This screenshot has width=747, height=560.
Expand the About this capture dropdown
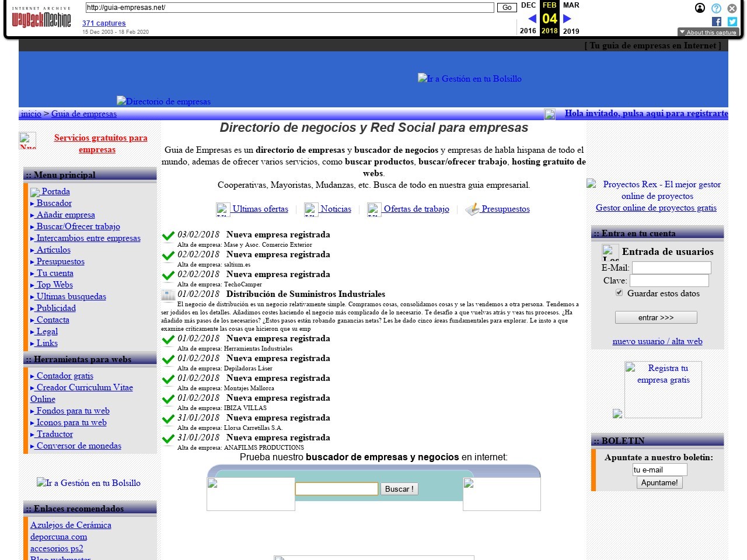(708, 32)
